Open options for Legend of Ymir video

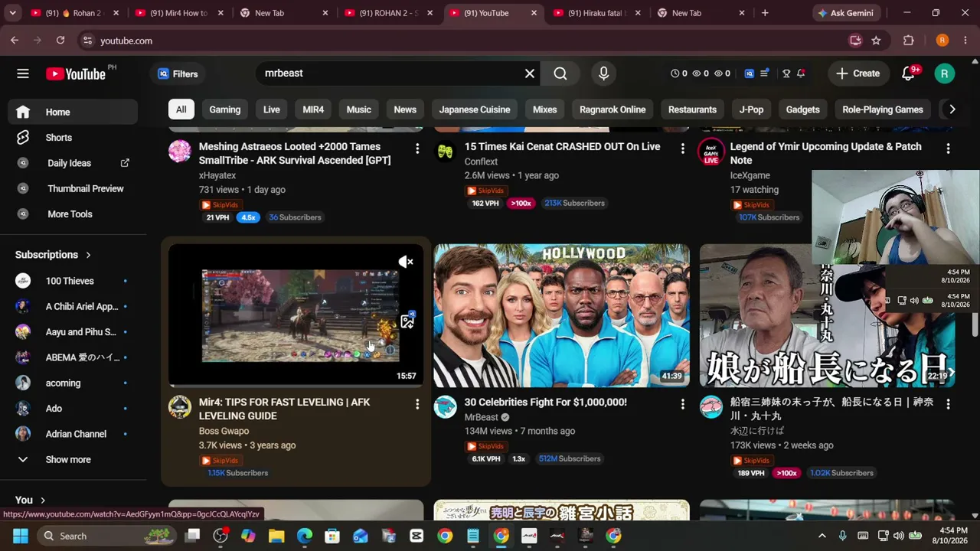(x=949, y=148)
